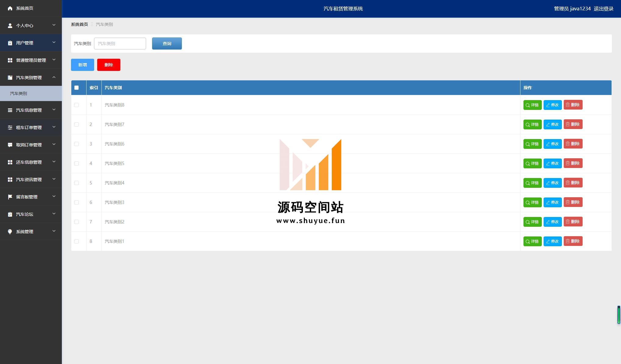
Task: Select the 汽车类别4 row checkbox
Action: [x=76, y=183]
